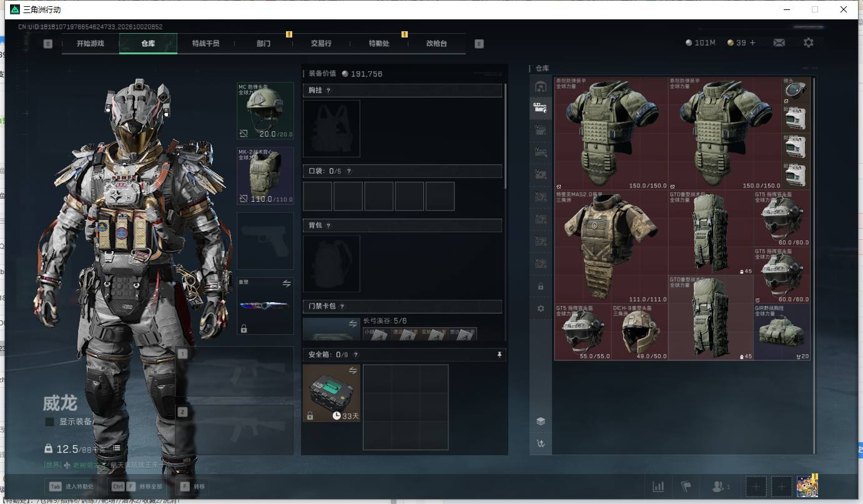Click the empty backpack slot
This screenshot has width=863, height=504.
click(x=332, y=264)
